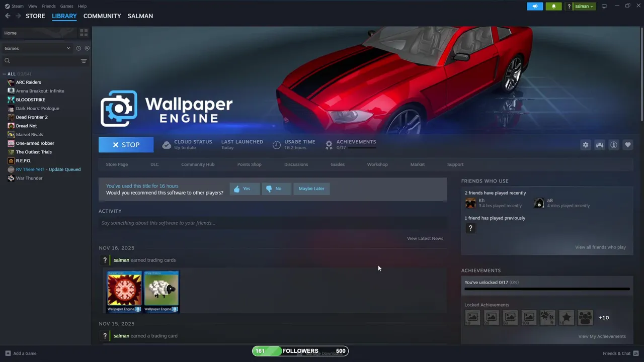Open controller layout icon
644x362 pixels.
[x=600, y=145]
